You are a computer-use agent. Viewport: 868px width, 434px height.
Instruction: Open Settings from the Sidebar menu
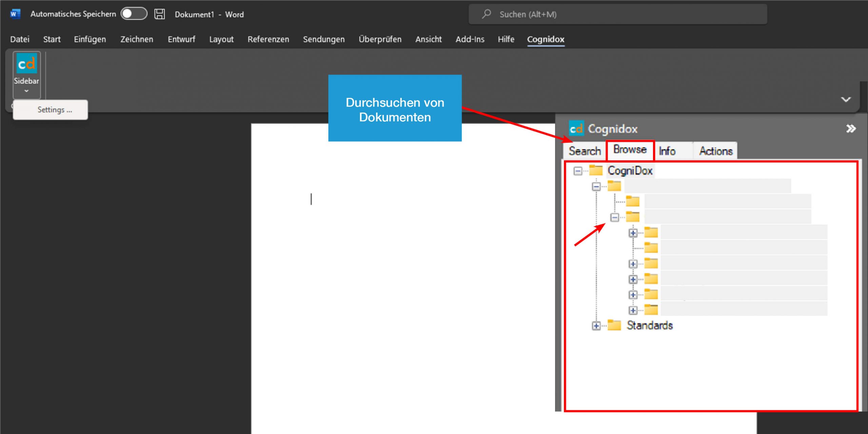point(54,110)
